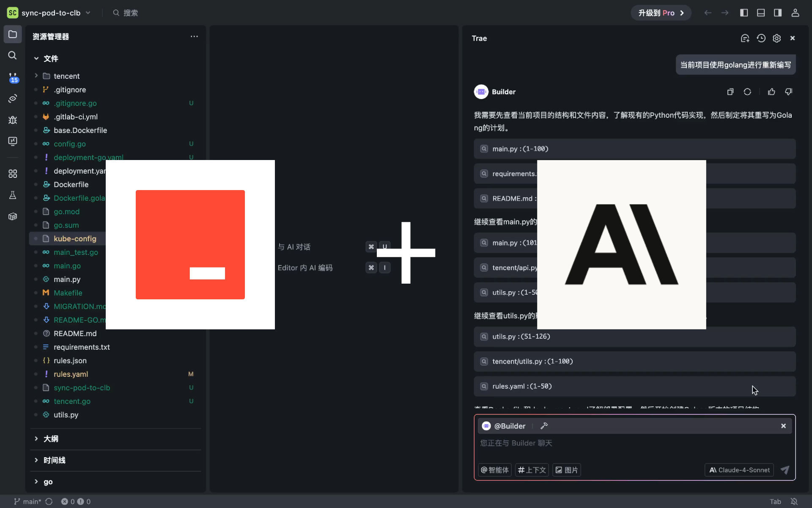Regenerate the Builder response
Viewport: 812px width, 508px height.
point(747,92)
